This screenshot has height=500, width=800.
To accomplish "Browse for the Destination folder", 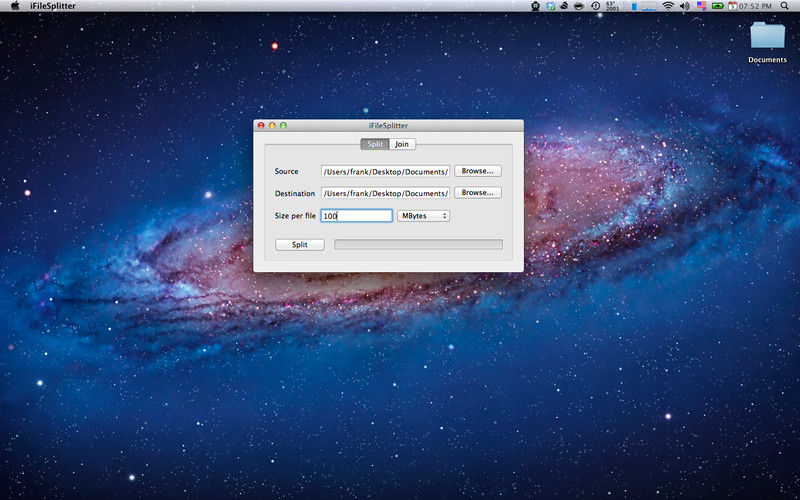I will tap(478, 192).
